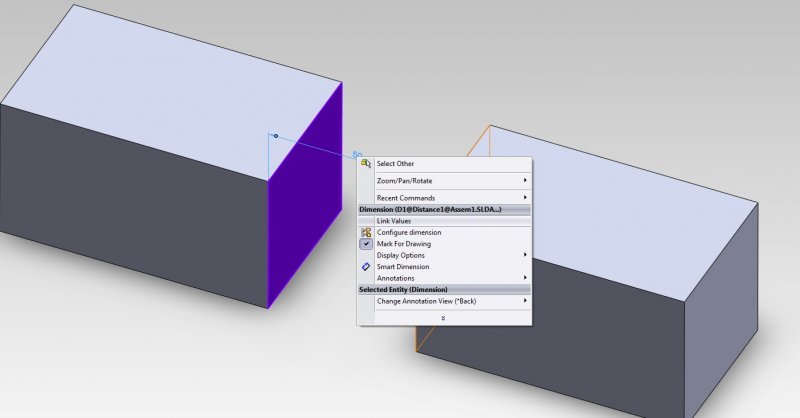Click the Smart Dimension icon
Viewport: 800px width, 418px height.
366,266
